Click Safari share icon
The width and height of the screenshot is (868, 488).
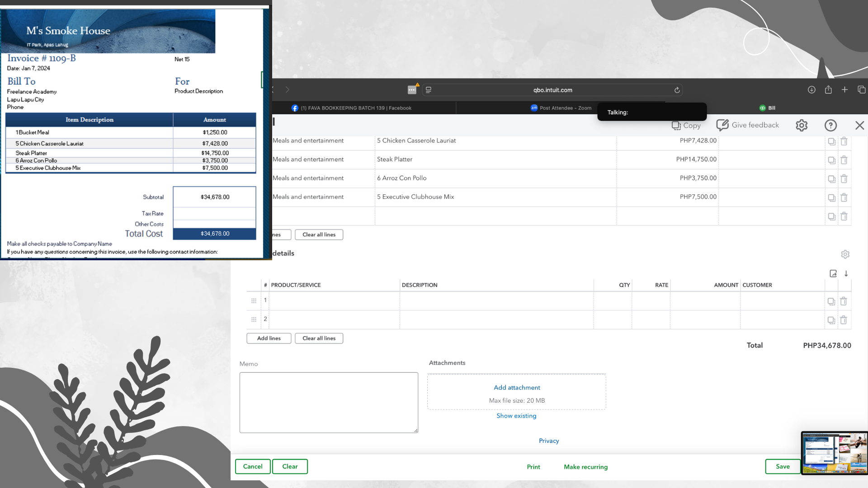(828, 90)
